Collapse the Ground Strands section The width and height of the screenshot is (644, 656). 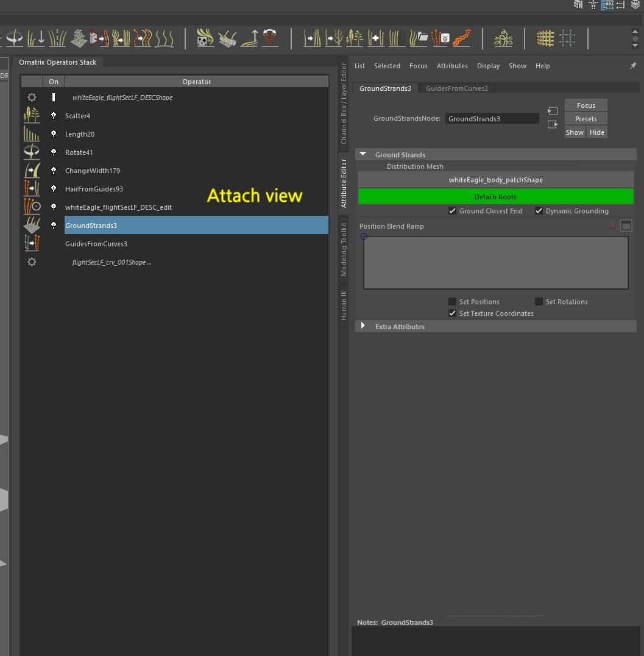(x=363, y=155)
